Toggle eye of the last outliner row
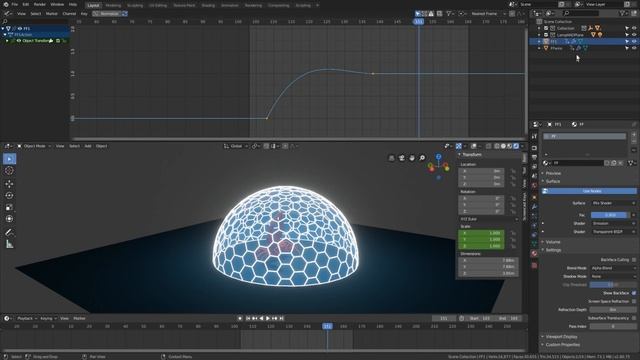The image size is (640, 360). (x=634, y=48)
